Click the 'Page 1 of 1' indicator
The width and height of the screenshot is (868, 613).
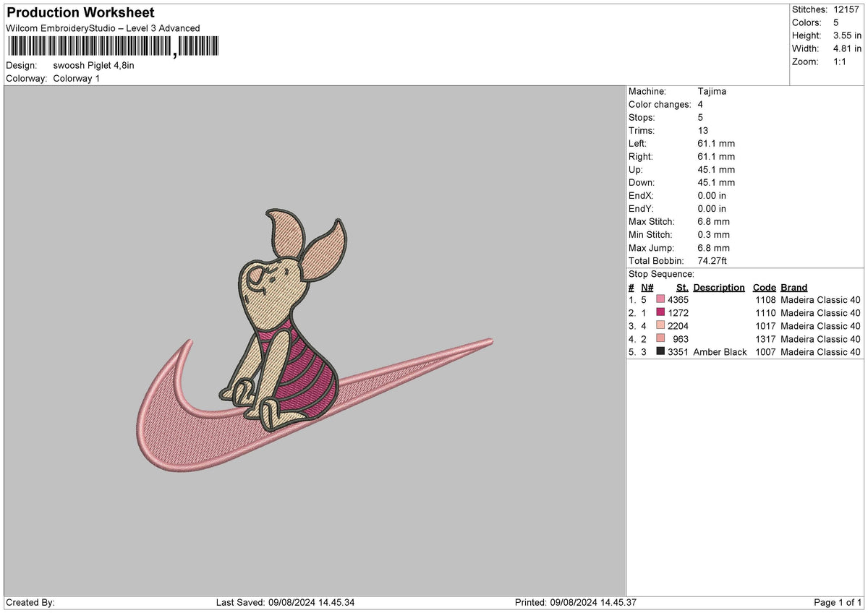[x=838, y=603]
